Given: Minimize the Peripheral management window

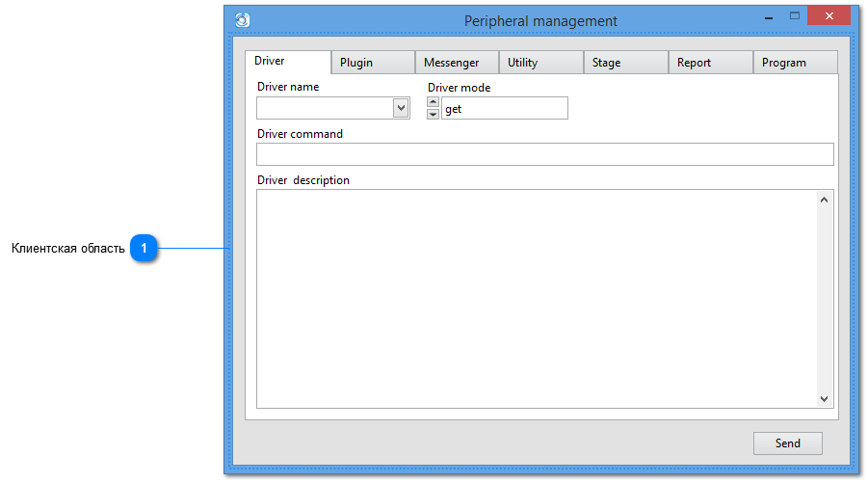Looking at the screenshot, I should [x=769, y=17].
